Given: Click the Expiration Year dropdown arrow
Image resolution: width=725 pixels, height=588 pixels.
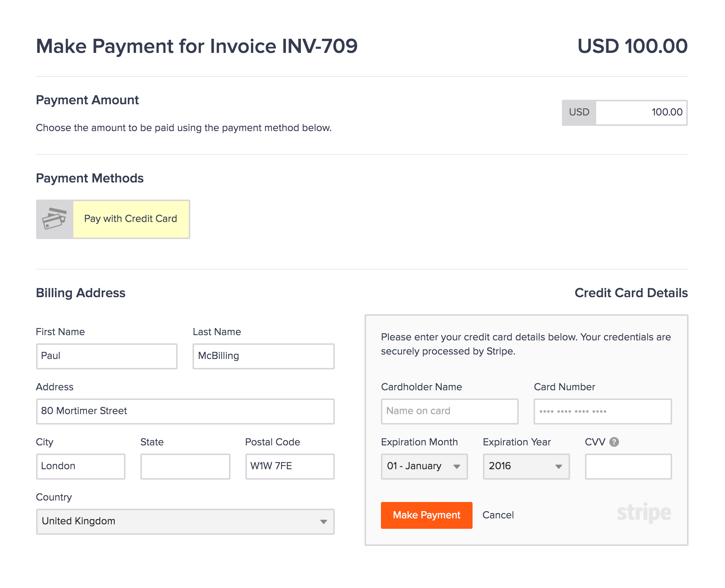Looking at the screenshot, I should click(x=558, y=467).
